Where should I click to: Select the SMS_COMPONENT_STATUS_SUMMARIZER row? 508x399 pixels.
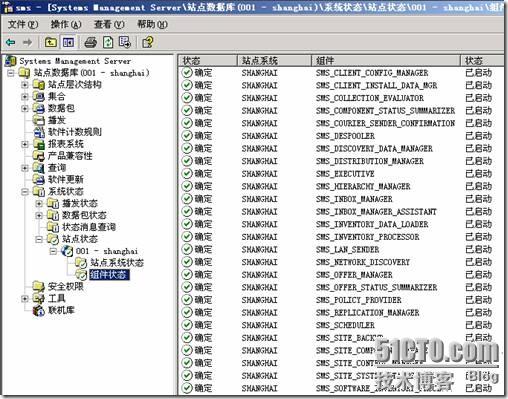[341, 111]
